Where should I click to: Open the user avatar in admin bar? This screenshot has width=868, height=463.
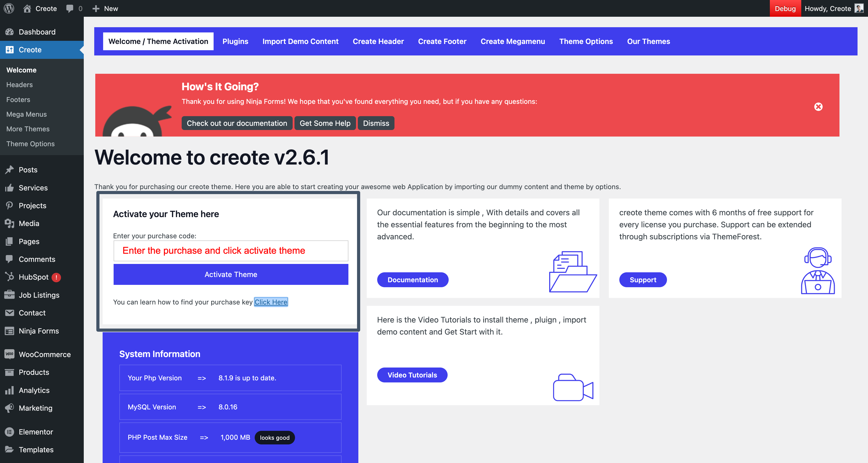859,8
